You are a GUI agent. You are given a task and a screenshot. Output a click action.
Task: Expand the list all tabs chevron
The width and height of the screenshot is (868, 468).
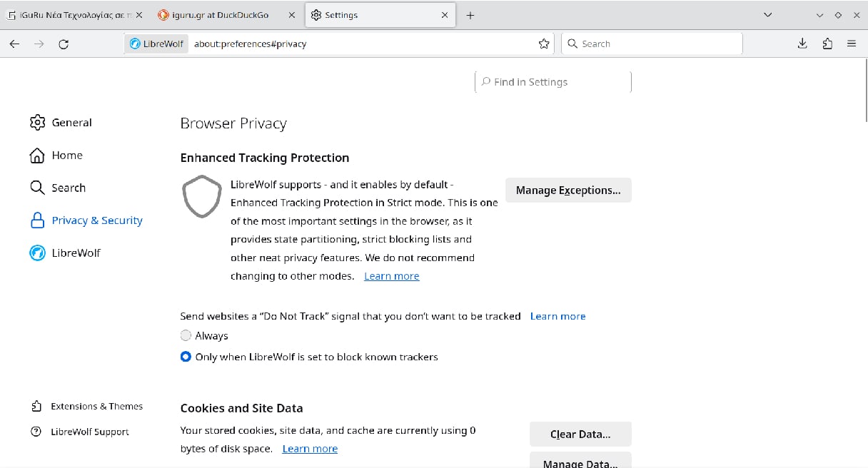click(768, 15)
